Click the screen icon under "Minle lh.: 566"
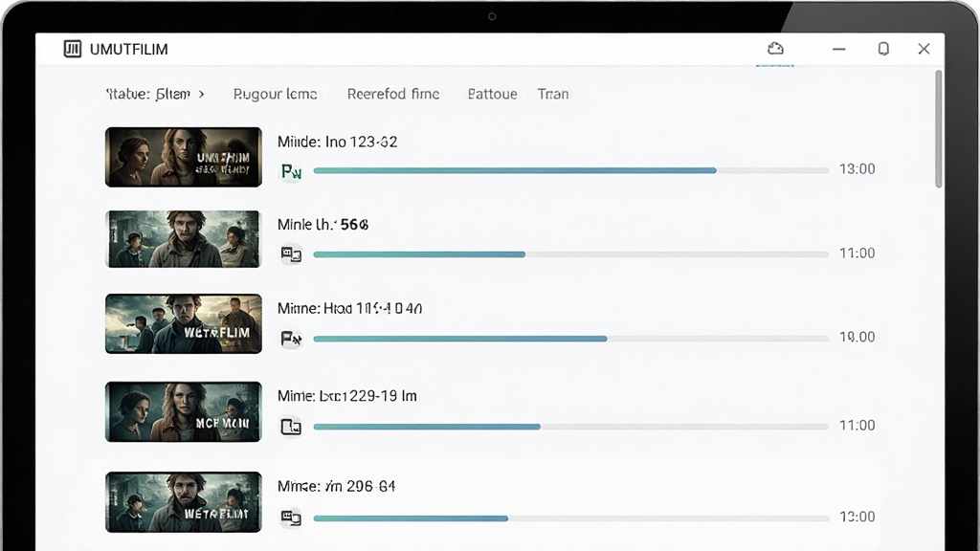 291,254
